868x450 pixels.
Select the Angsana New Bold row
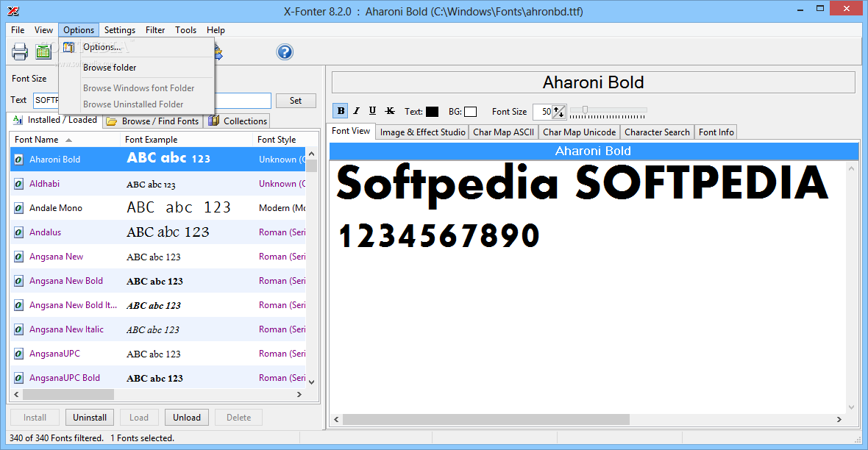(x=157, y=281)
